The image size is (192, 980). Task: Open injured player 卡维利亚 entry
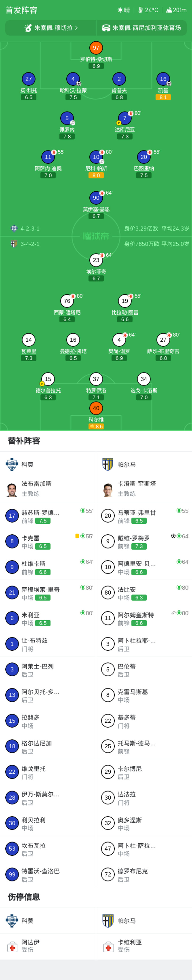144,946
